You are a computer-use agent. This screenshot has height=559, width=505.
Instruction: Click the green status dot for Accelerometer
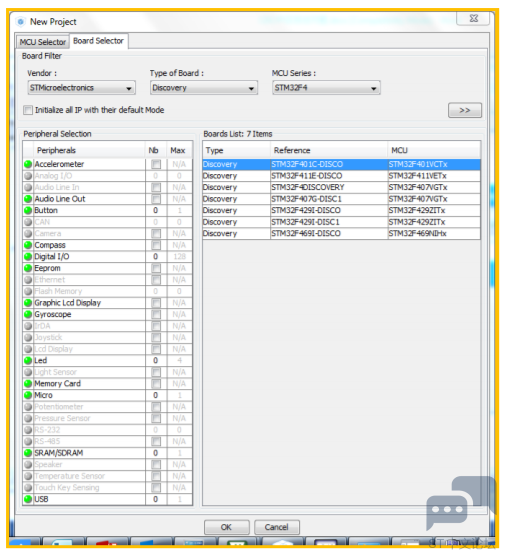(28, 164)
